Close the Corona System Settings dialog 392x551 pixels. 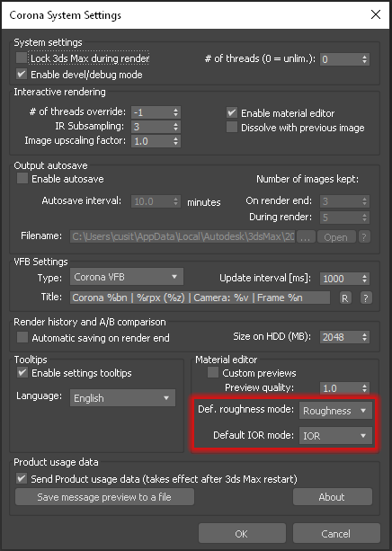[x=376, y=14]
